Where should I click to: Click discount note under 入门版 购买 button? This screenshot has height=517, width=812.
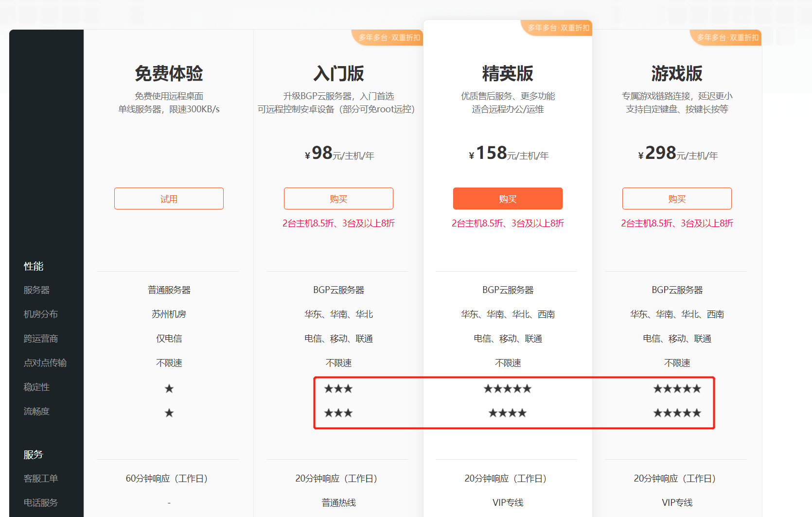pos(338,223)
